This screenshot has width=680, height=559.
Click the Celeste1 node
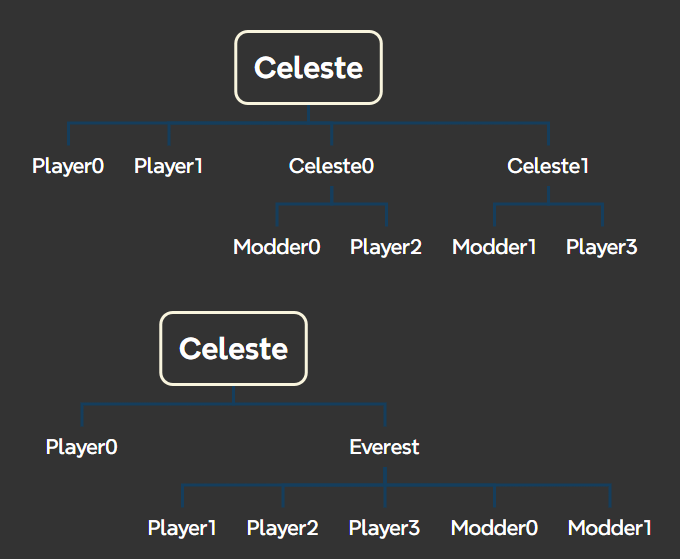(x=548, y=166)
